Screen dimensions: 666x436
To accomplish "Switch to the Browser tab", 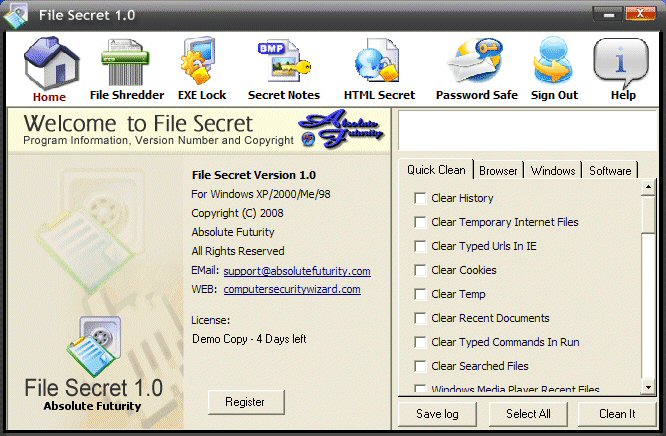I will 498,171.
